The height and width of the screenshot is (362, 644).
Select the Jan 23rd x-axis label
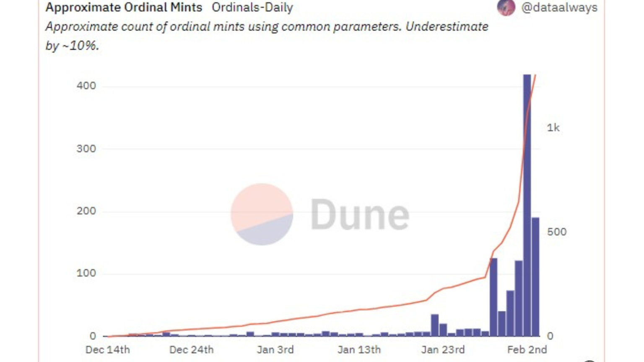click(443, 349)
